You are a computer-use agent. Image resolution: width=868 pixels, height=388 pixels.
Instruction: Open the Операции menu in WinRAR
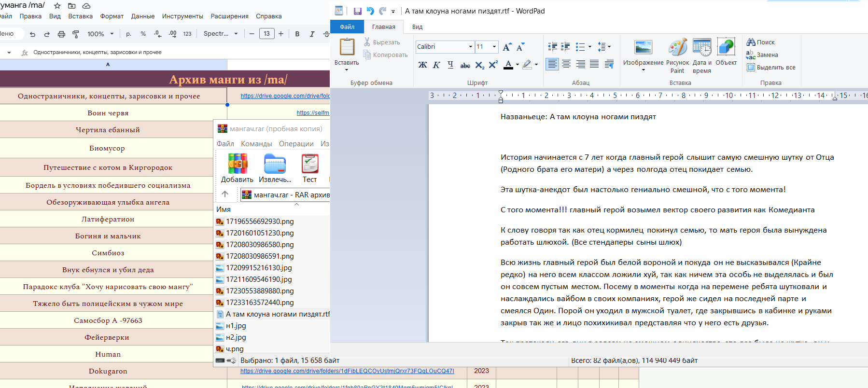(x=296, y=144)
